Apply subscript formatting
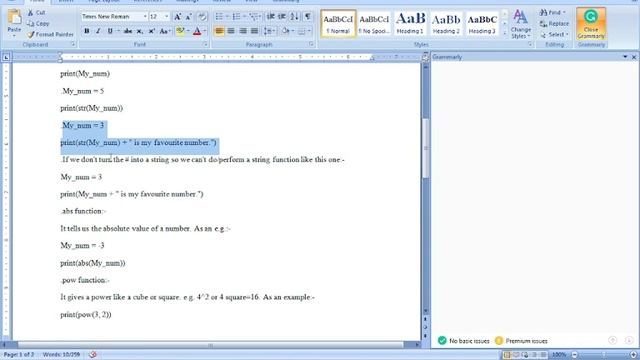Image resolution: width=640 pixels, height=360 pixels. click(x=140, y=31)
